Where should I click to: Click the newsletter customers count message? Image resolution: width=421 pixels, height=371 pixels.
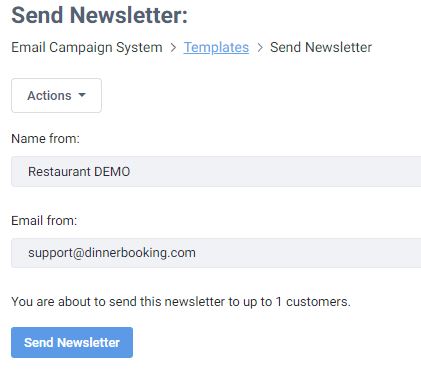181,302
